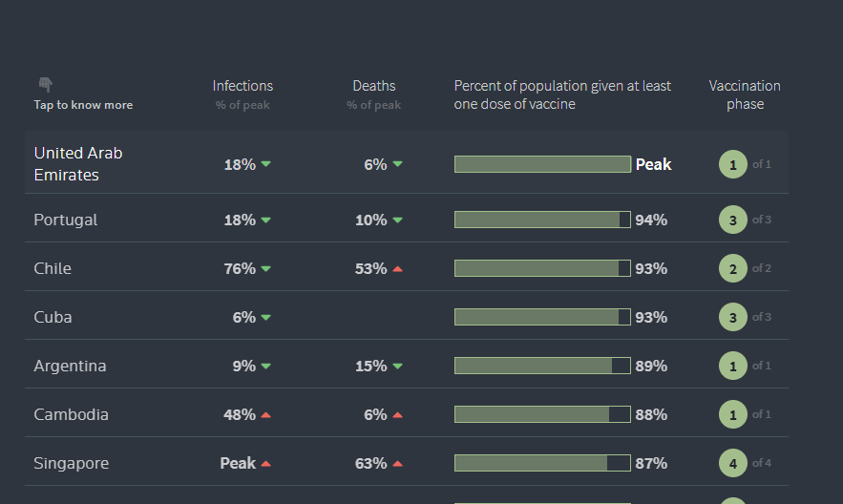Screen dimensions: 843x504
Task: Click the Vaccination phase column header
Action: (x=745, y=94)
